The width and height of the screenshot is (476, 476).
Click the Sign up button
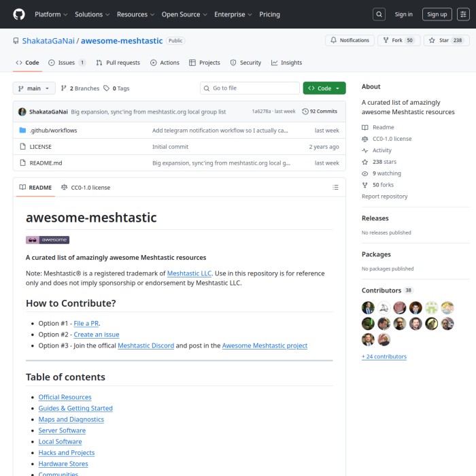(437, 14)
